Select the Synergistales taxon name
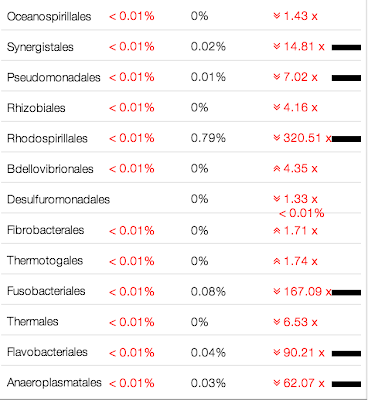This screenshot has width=368, height=400. (x=40, y=47)
